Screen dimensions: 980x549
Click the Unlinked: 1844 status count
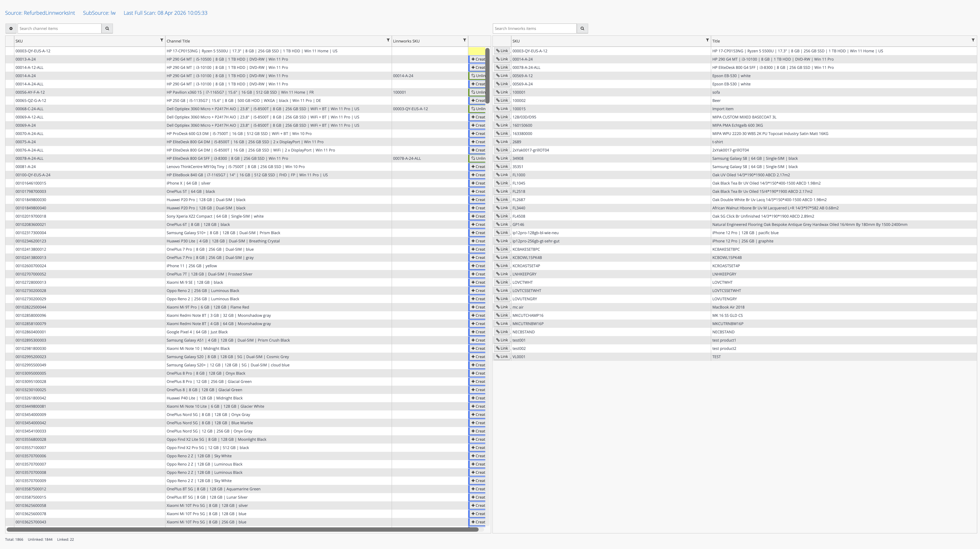click(x=40, y=540)
